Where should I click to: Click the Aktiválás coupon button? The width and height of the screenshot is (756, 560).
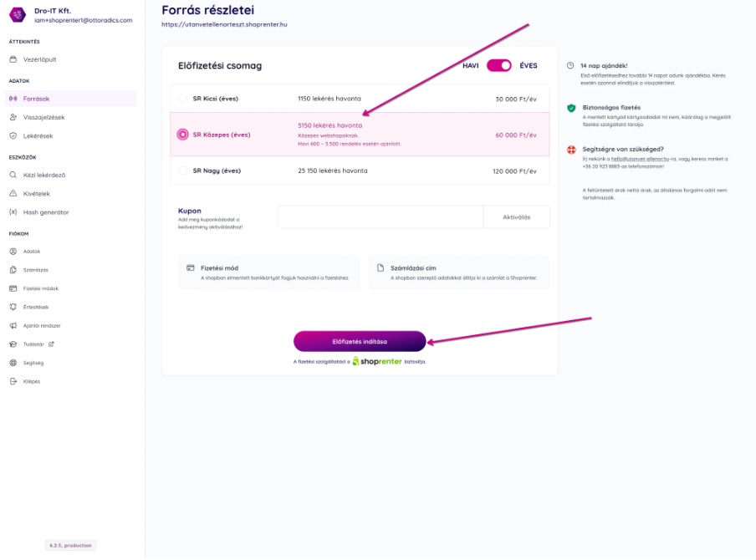[516, 217]
